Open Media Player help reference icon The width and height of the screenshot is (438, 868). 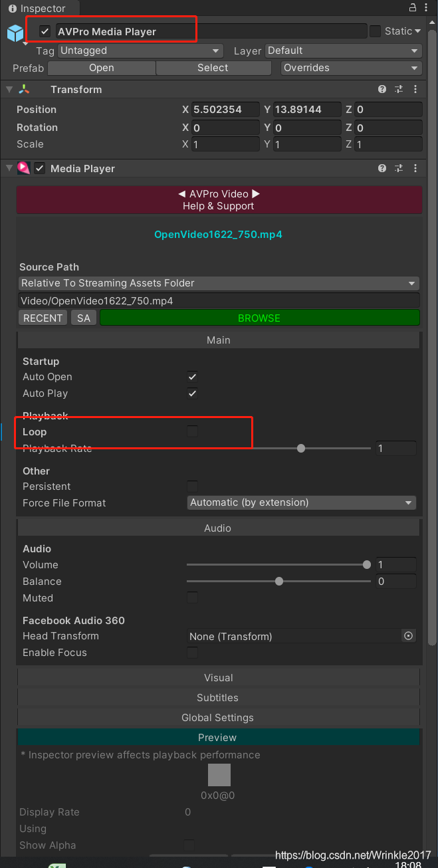click(382, 169)
